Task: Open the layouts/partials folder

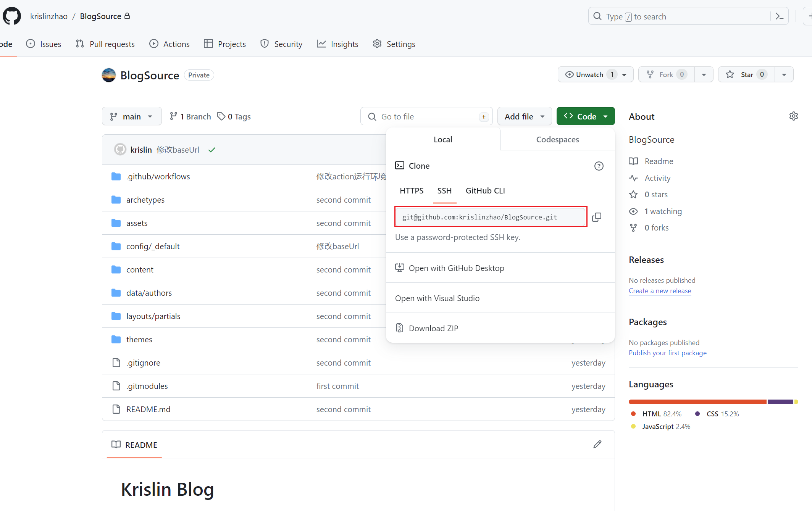Action: pyautogui.click(x=153, y=316)
